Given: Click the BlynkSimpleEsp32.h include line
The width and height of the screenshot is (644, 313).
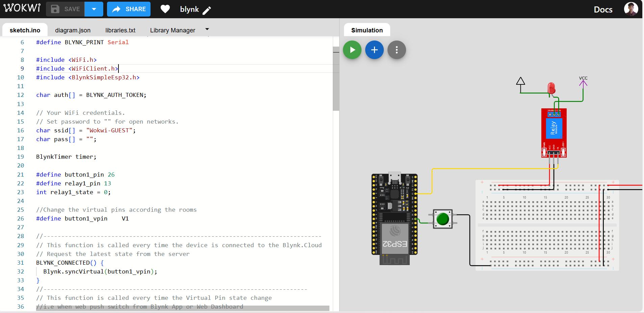Looking at the screenshot, I should 88,77.
